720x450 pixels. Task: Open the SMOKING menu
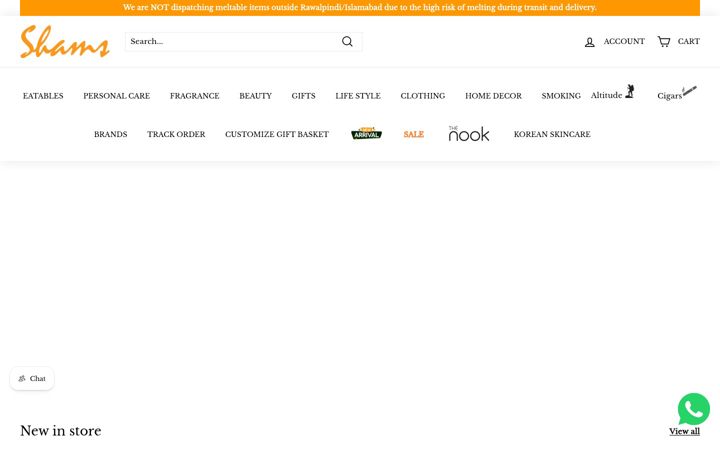(561, 96)
